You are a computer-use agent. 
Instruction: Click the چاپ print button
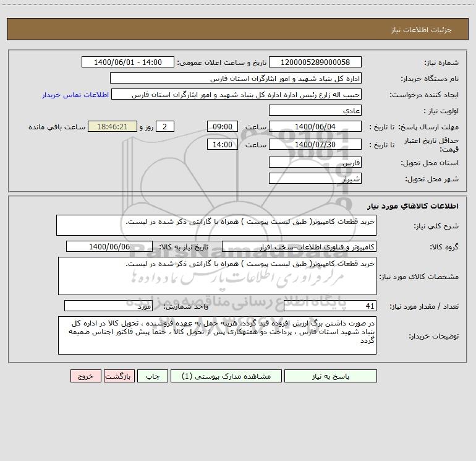[153, 376]
